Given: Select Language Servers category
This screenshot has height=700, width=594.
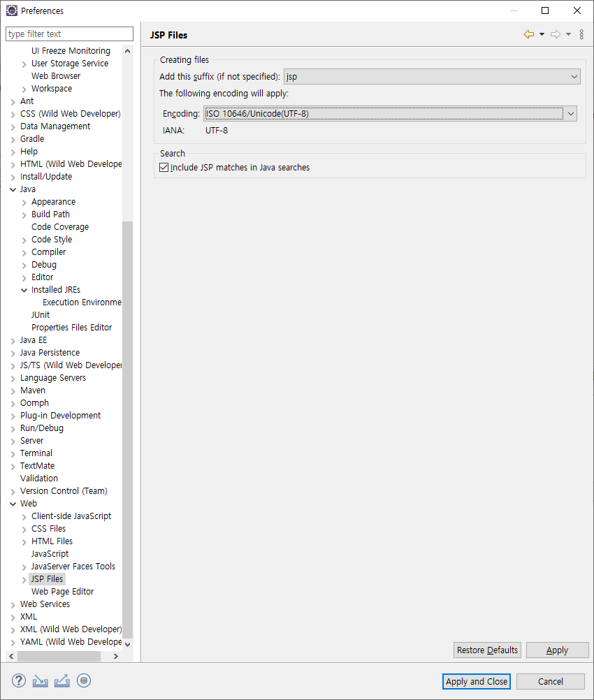Looking at the screenshot, I should [x=53, y=378].
